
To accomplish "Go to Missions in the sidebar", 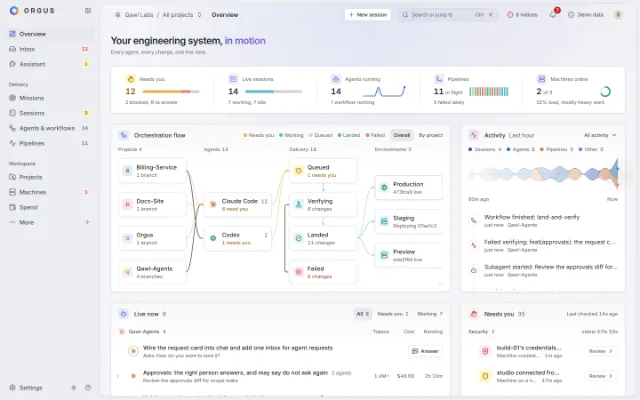I will point(50,98).
